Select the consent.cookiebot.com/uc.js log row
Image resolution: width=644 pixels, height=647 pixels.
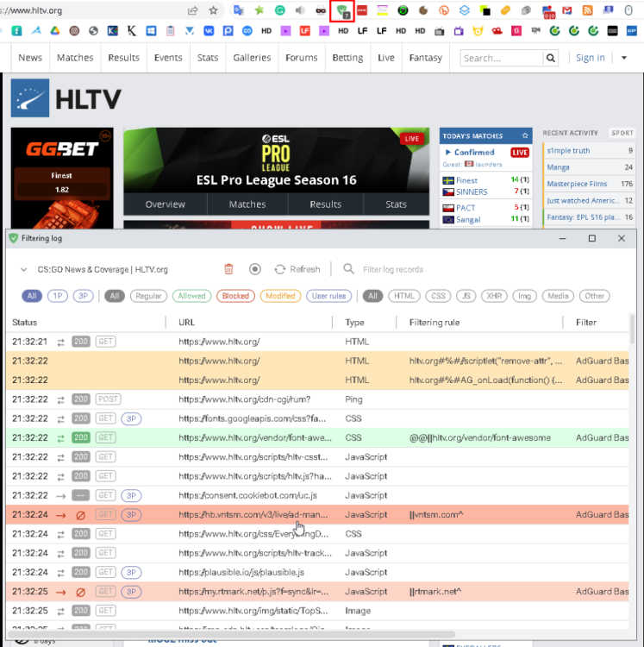coord(317,495)
